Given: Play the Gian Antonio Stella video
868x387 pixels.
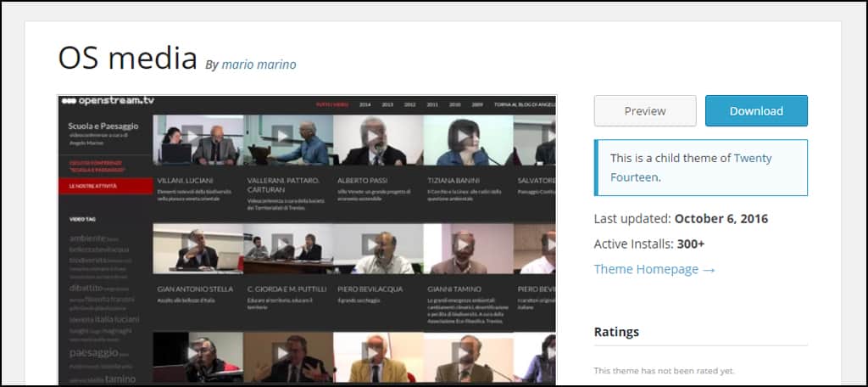Looking at the screenshot, I should pyautogui.click(x=192, y=244).
